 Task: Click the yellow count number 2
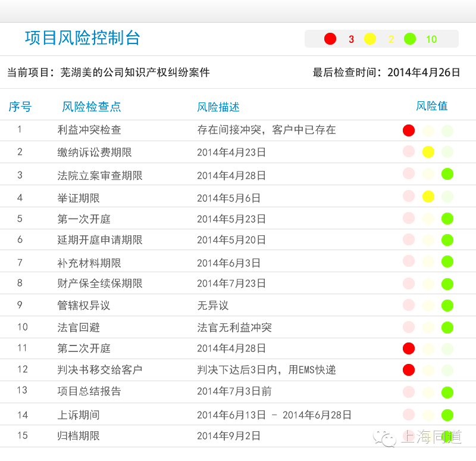pyautogui.click(x=391, y=39)
